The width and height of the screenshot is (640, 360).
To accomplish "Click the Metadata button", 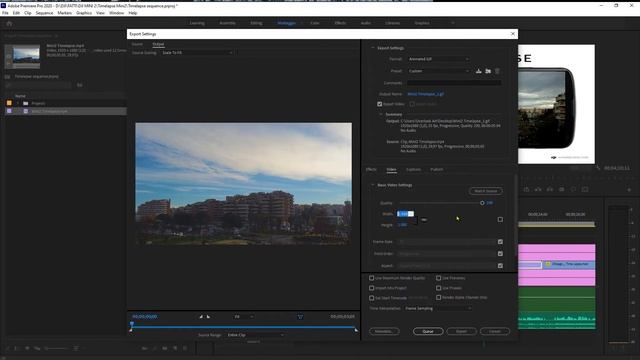I will point(384,331).
